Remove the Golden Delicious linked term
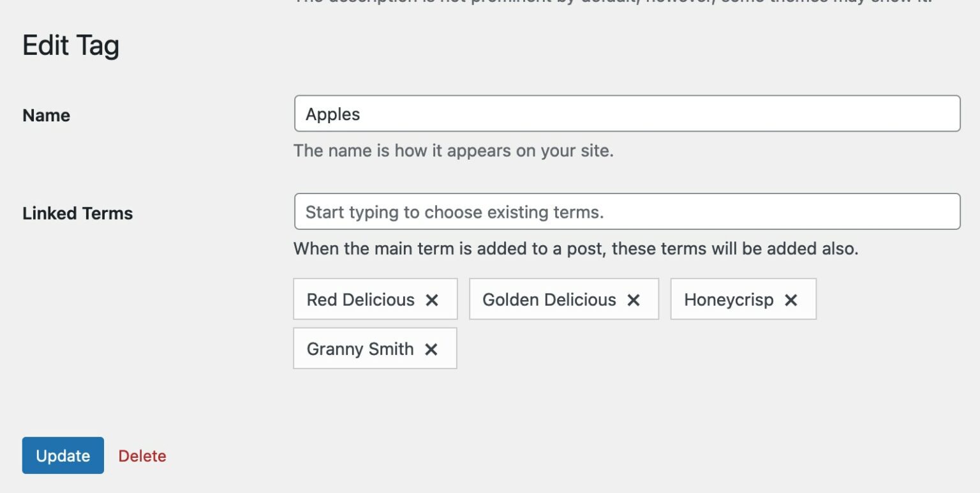 [x=634, y=300]
